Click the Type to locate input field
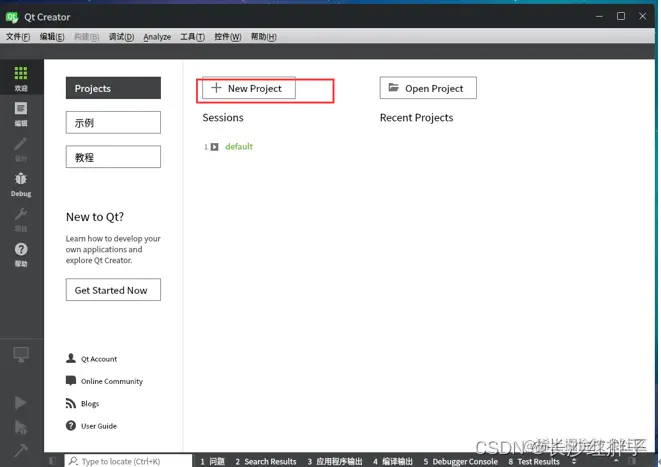 point(128,461)
